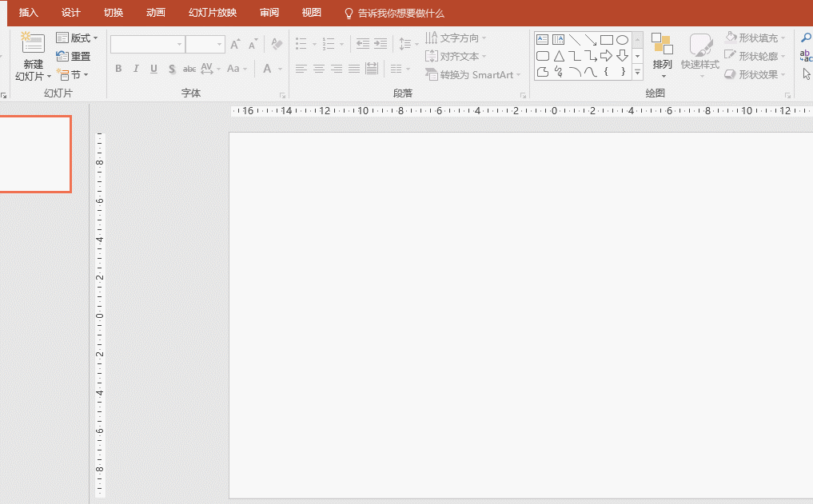
Task: Choose the right arrow shape
Action: [x=606, y=56]
